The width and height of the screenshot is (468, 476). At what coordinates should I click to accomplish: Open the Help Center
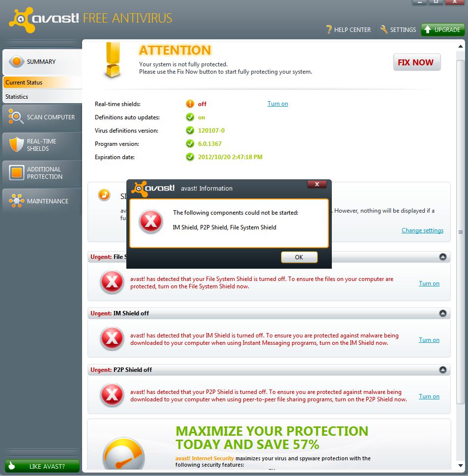click(348, 29)
